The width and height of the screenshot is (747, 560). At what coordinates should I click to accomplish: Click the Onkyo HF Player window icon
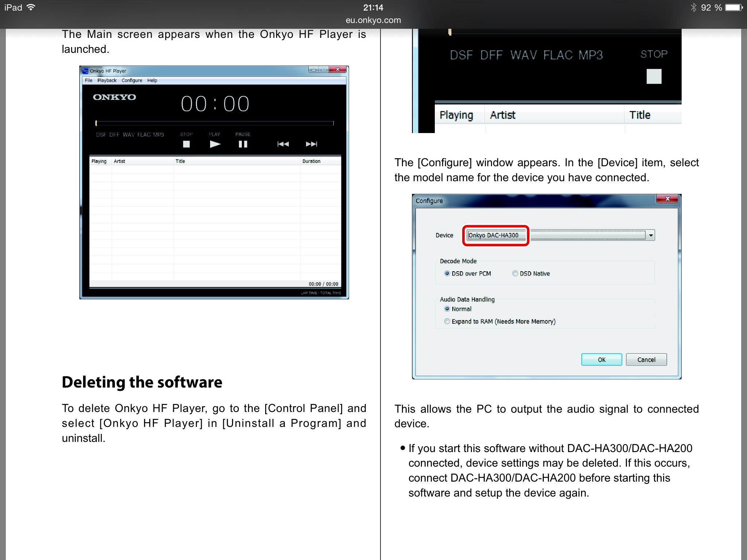85,71
